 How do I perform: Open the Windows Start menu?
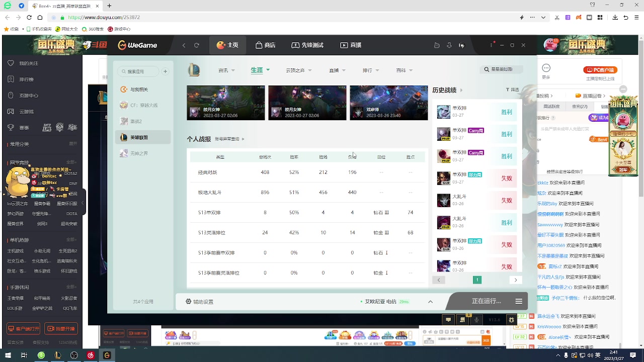[x=8, y=355]
